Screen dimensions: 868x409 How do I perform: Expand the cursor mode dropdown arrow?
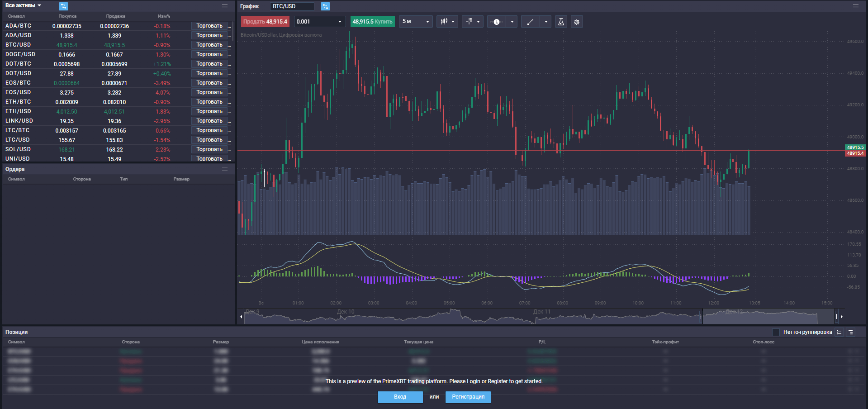[x=478, y=22]
